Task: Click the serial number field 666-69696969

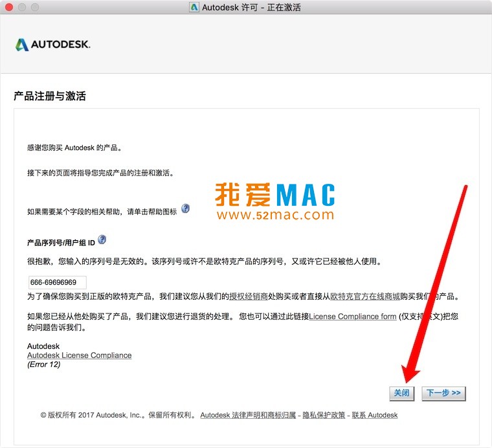Action: (x=58, y=282)
